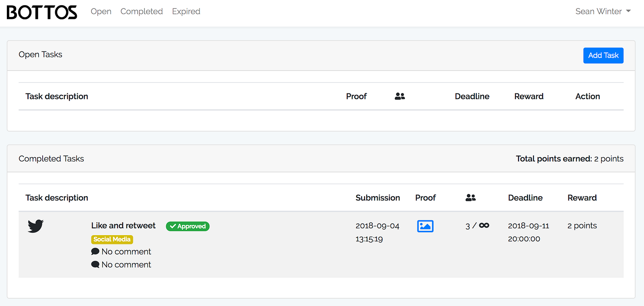The height and width of the screenshot is (306, 644).
Task: Click the Reward header in Completed Tasks
Action: tap(582, 198)
